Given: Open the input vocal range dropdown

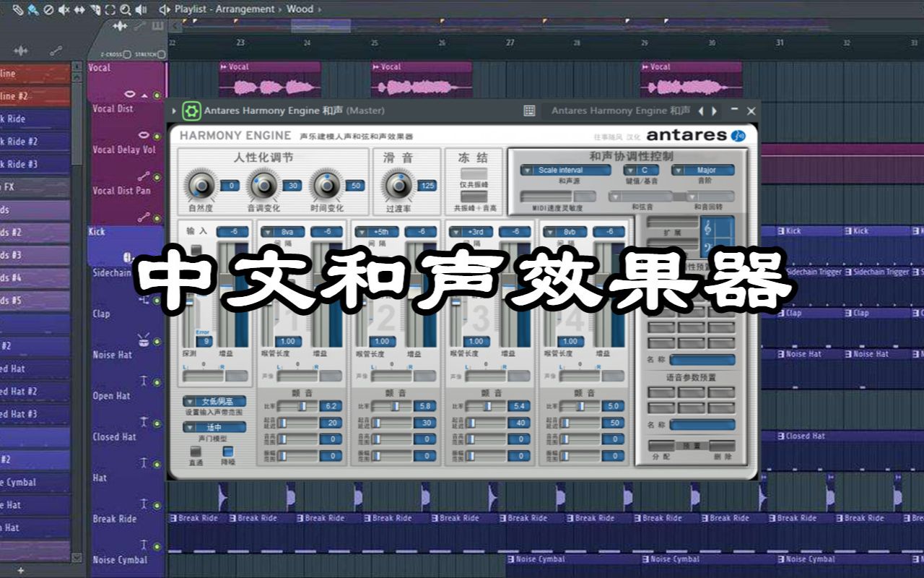Looking at the screenshot, I should coord(214,401).
